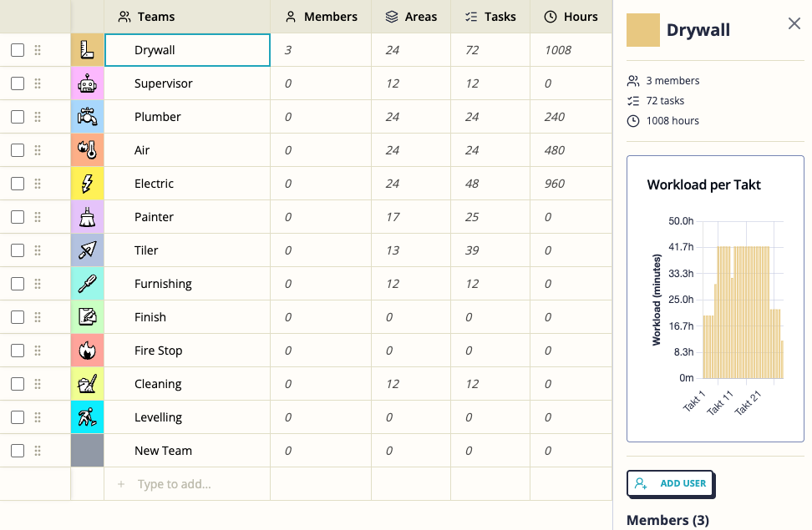Click the Tiler tasks value 39
This screenshot has height=530, width=812.
(x=472, y=250)
